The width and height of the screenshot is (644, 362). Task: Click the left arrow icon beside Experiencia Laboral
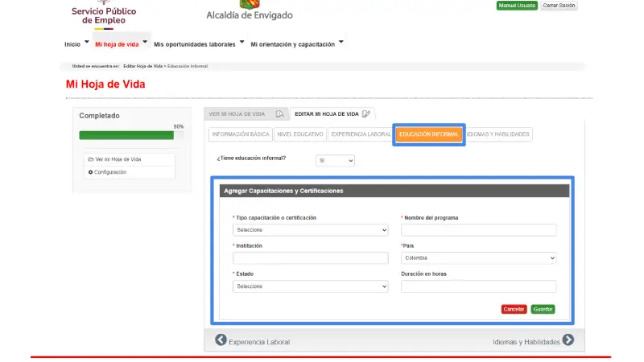point(221,341)
